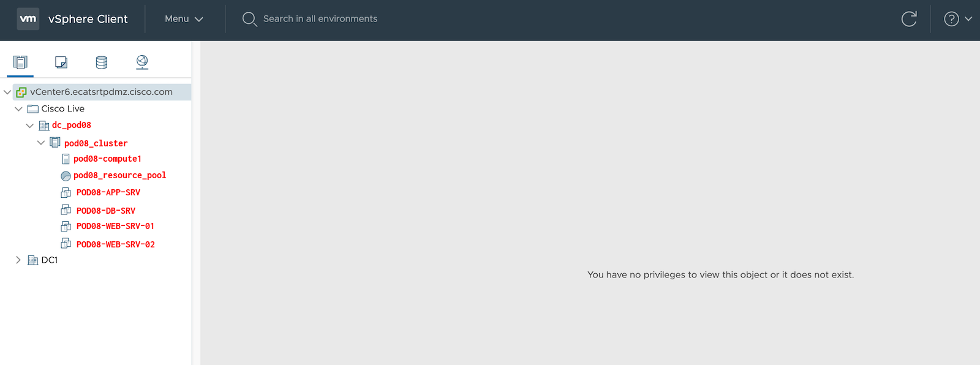This screenshot has width=980, height=365.
Task: Select the POD08-DB-SRV virtual machine
Action: pyautogui.click(x=105, y=211)
